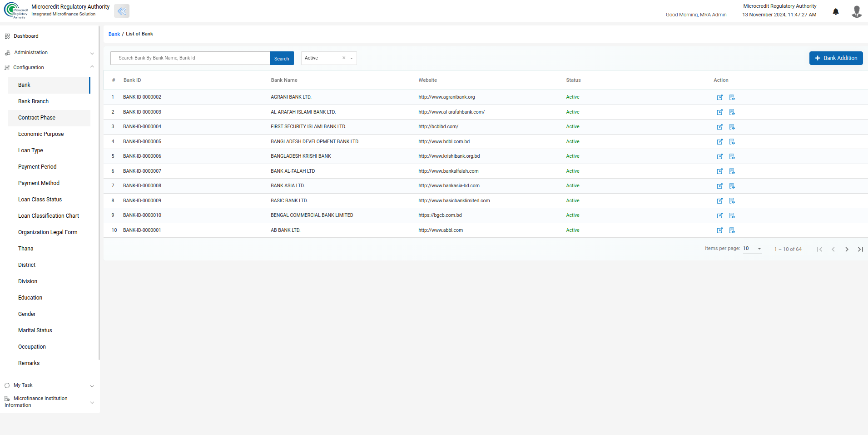Open Payment Period in sidebar
Image resolution: width=868 pixels, height=435 pixels.
[x=49, y=167]
